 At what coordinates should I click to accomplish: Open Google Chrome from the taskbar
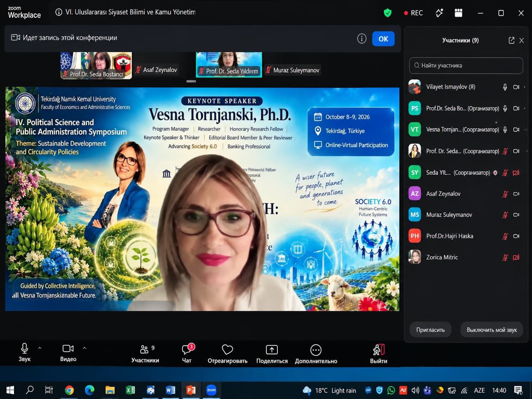pyautogui.click(x=69, y=390)
